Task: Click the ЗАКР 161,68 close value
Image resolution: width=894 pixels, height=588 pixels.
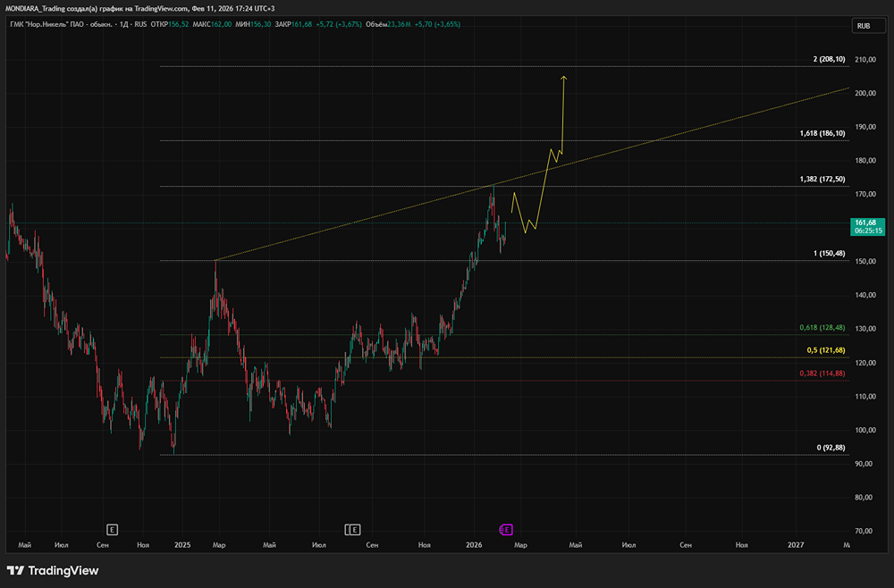Action: pyautogui.click(x=293, y=24)
